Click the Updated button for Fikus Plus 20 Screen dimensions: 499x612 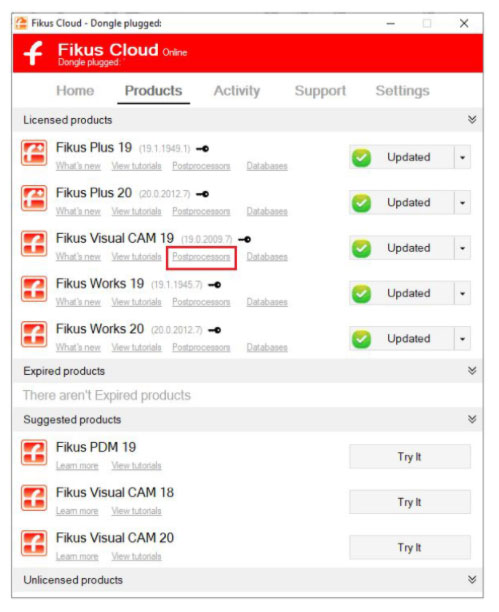402,203
